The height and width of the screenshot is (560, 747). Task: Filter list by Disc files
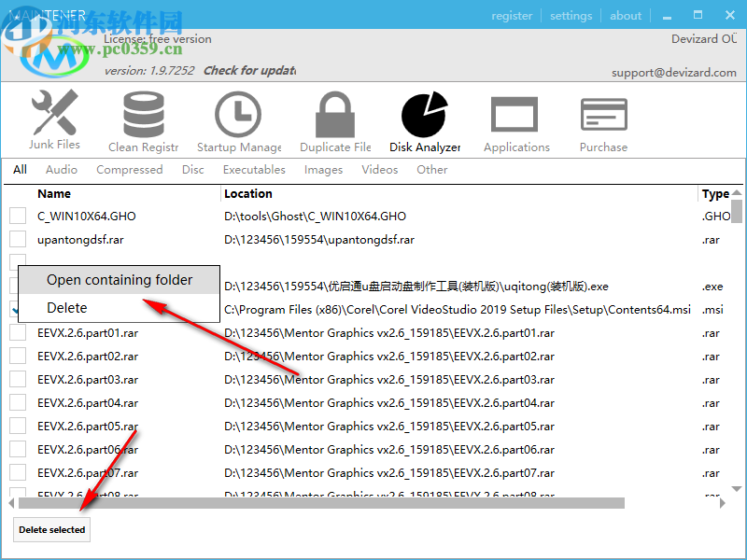[x=193, y=170]
